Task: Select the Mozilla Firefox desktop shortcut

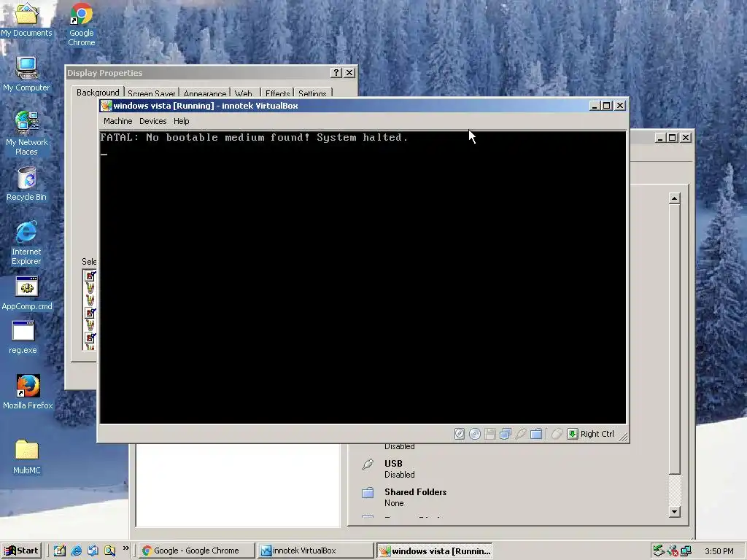Action: [28, 392]
